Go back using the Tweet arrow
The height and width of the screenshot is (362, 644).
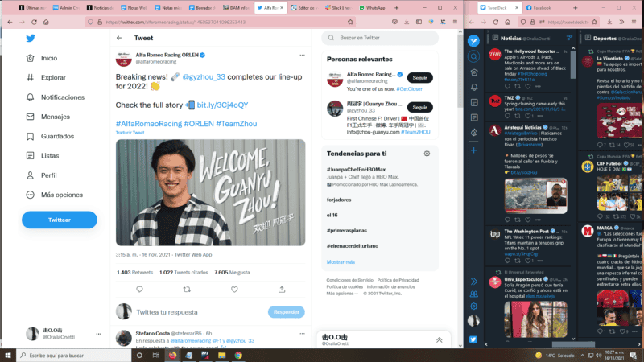coord(119,38)
